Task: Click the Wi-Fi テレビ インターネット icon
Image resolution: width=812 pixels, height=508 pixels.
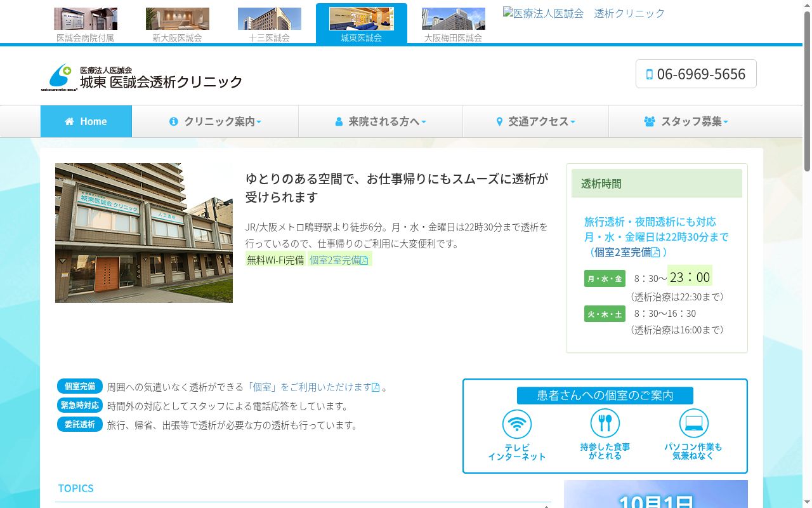Action: pos(517,424)
